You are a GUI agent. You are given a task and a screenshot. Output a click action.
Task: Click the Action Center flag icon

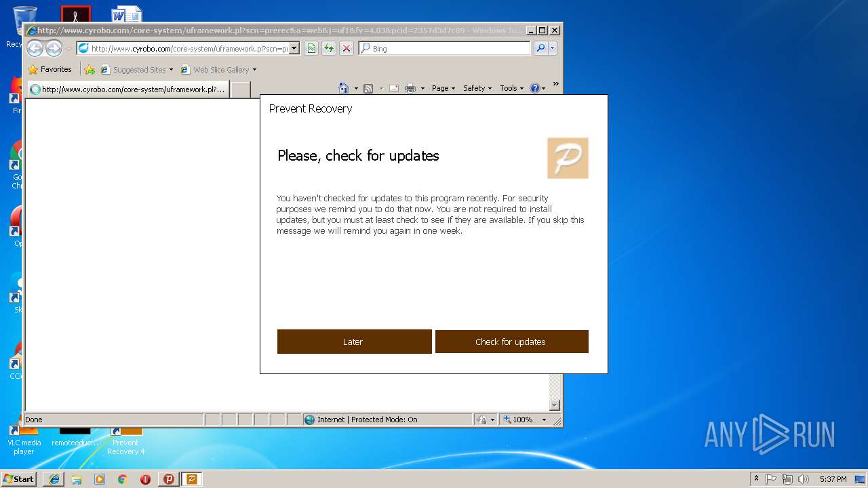771,479
